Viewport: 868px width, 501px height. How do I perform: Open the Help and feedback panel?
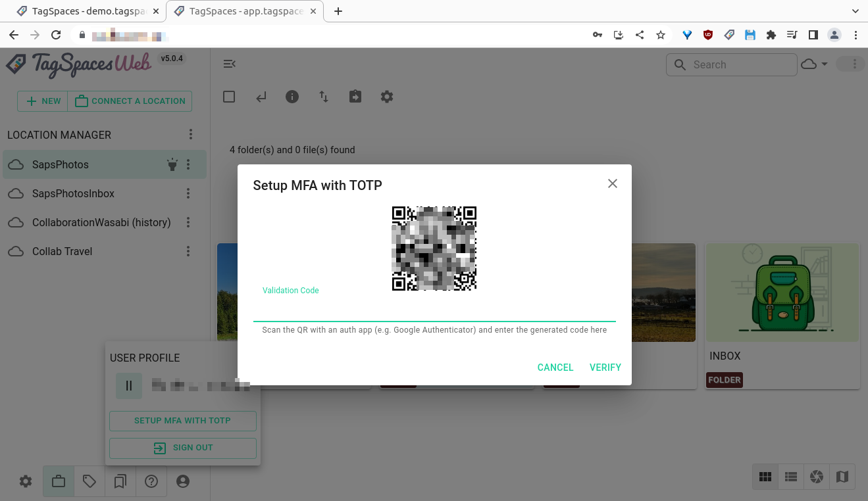click(x=151, y=481)
